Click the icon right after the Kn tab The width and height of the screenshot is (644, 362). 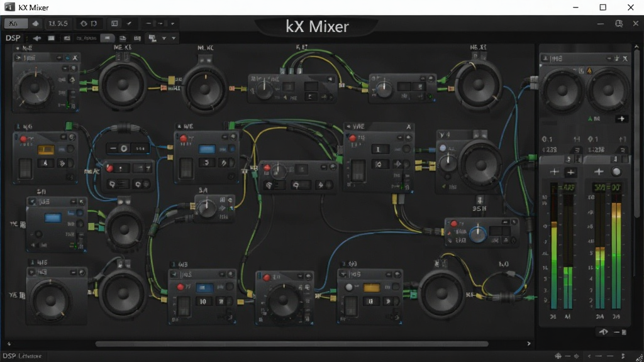35,23
